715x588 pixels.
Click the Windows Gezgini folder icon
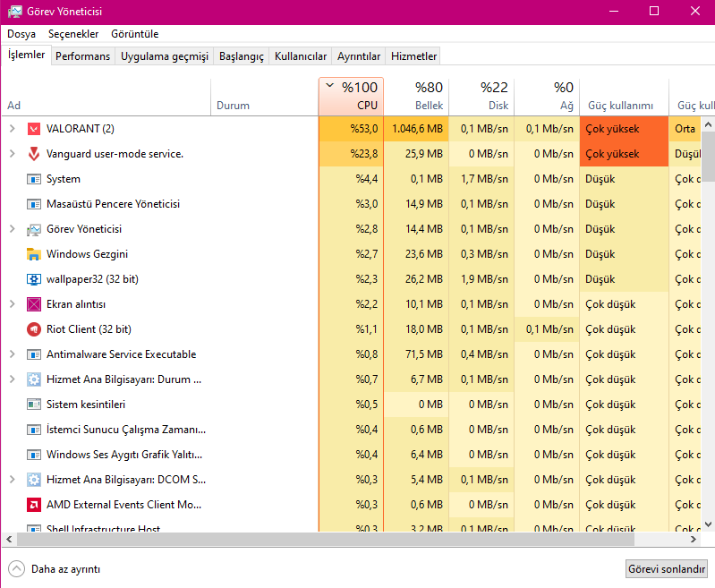(34, 254)
